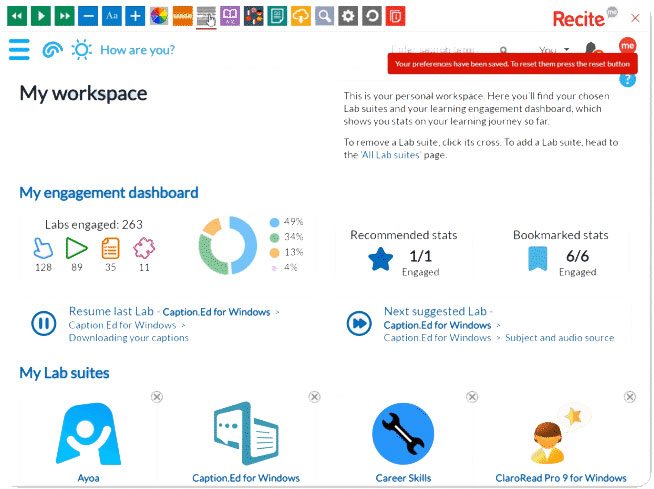Click the Bookmarked stats bookmark icon
The width and height of the screenshot is (654, 489).
(538, 259)
